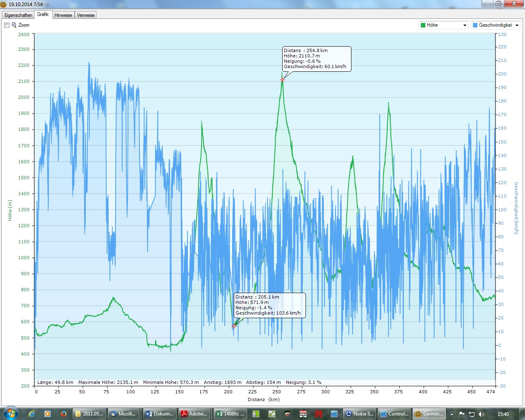
Task: Click the chart marker at 205.1 km
Action: [x=234, y=326]
